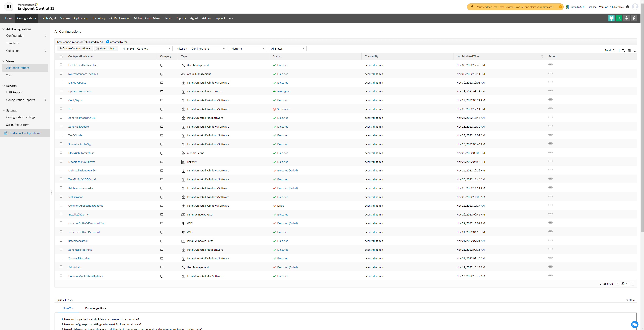
Task: Select the Created by All radio button
Action: pos(84,42)
